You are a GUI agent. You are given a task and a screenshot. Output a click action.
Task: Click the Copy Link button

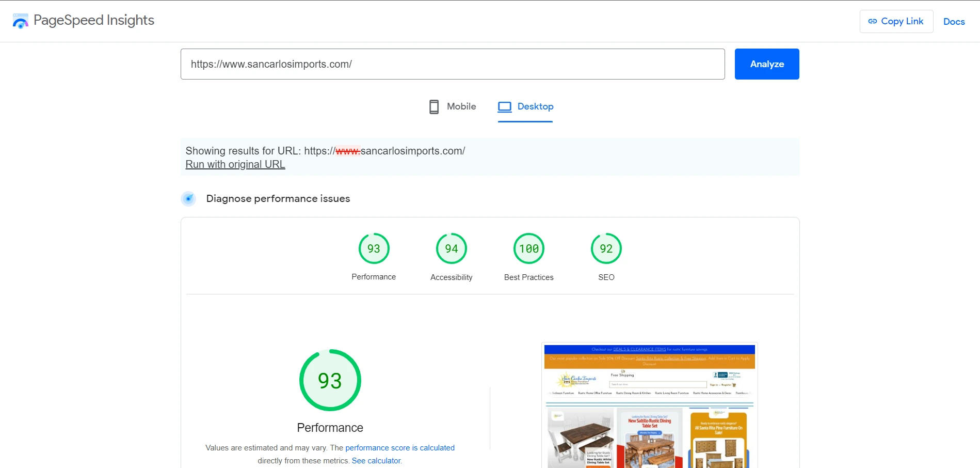pos(896,21)
